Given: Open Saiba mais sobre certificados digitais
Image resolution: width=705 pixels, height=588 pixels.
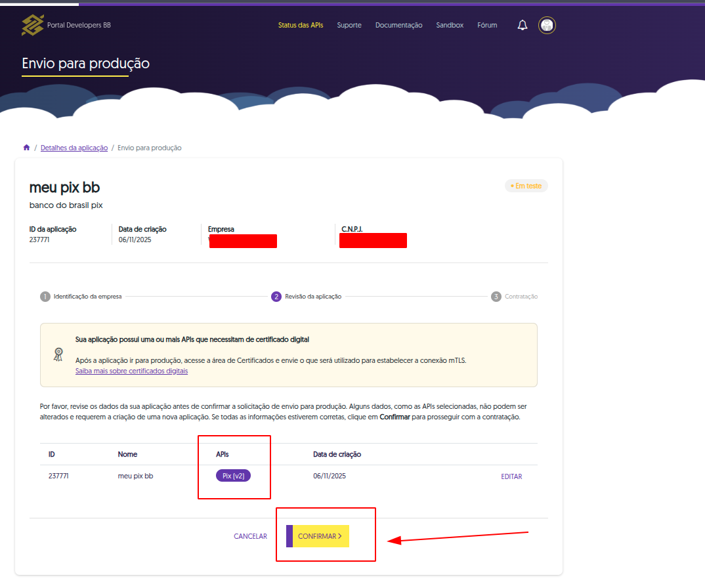Looking at the screenshot, I should coord(131,371).
